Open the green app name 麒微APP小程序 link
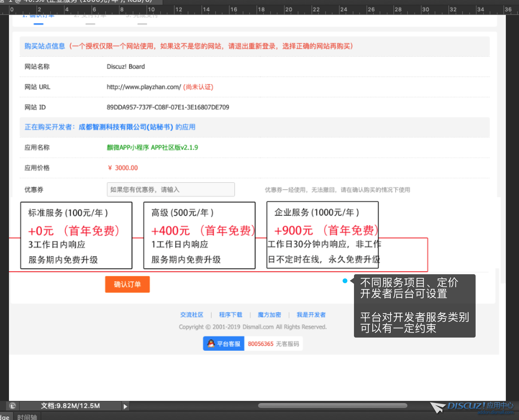 [152, 147]
